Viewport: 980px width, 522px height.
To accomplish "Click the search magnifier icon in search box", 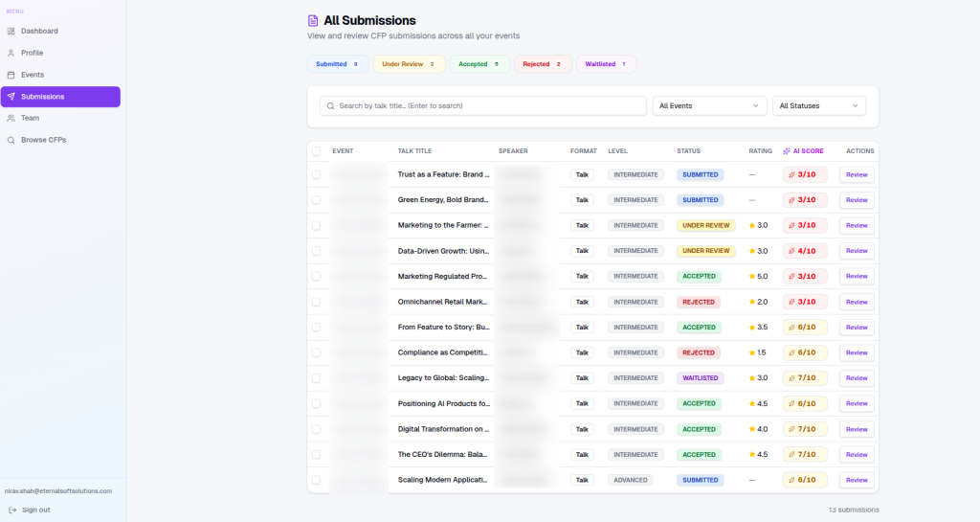I will coord(330,106).
